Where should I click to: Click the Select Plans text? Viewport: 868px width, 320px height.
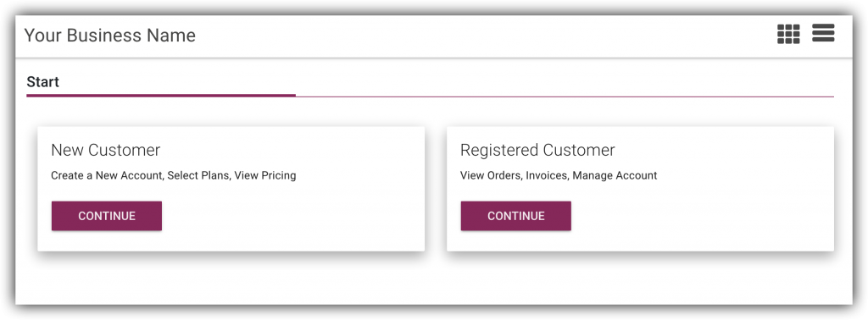(x=198, y=176)
